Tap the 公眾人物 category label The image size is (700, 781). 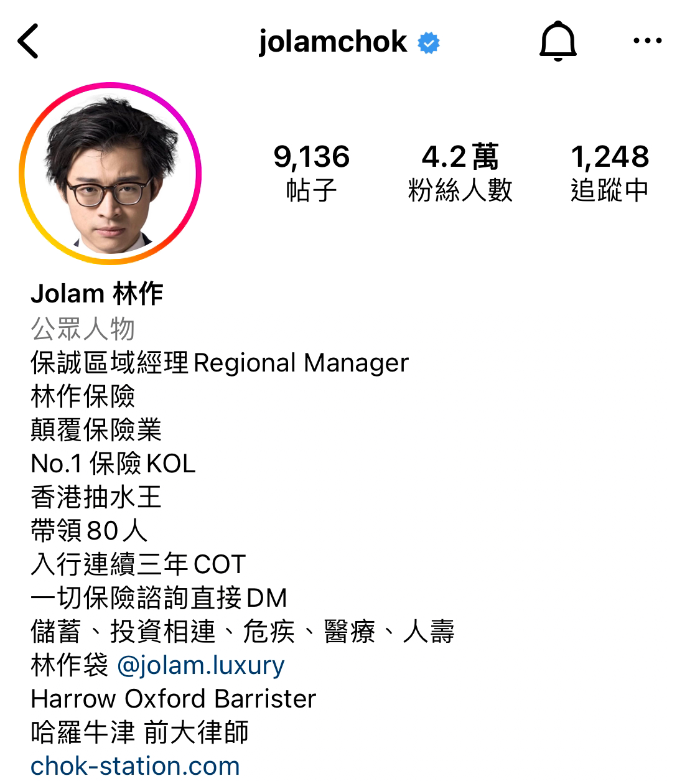pyautogui.click(x=83, y=329)
